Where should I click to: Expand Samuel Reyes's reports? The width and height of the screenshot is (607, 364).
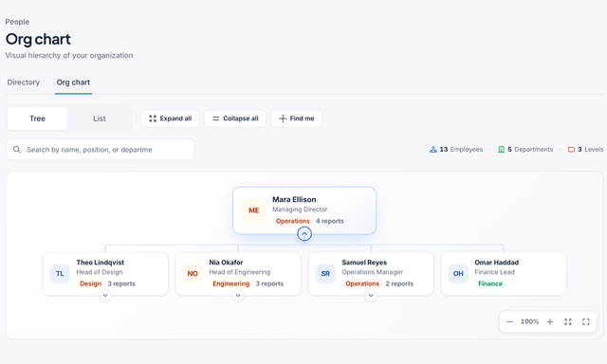click(371, 296)
